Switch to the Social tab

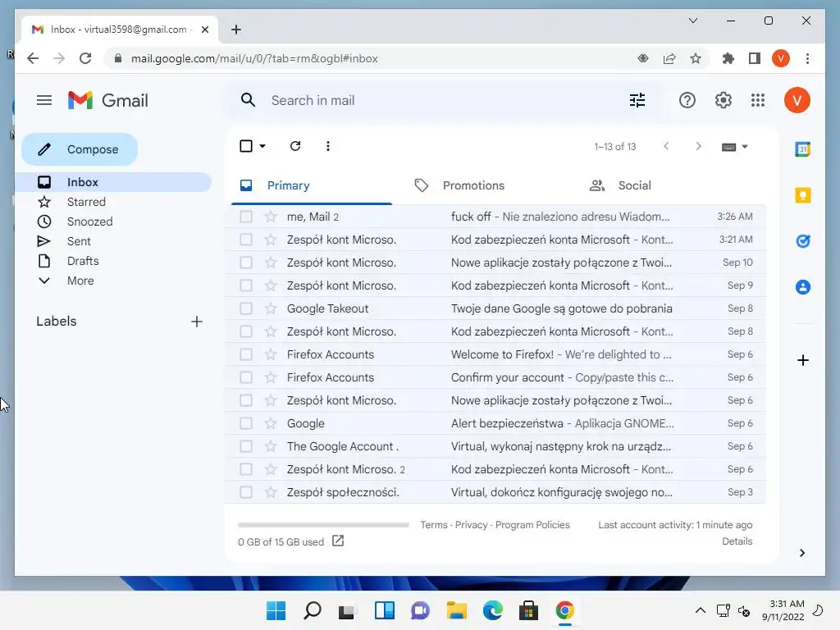tap(634, 185)
